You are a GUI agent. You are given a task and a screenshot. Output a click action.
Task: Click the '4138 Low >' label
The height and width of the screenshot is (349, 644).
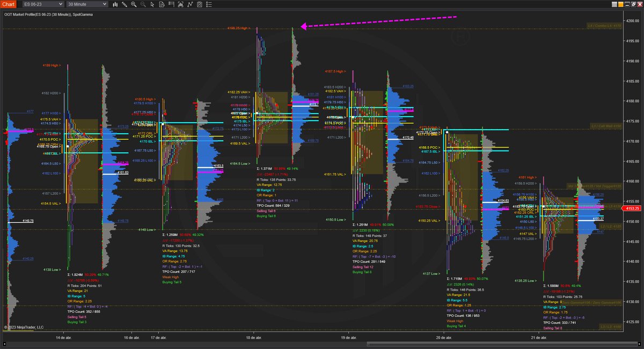[53, 270]
